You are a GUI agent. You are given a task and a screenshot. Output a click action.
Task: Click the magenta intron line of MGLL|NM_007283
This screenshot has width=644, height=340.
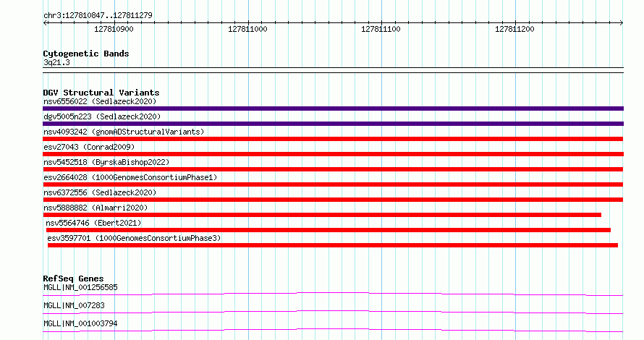333,311
